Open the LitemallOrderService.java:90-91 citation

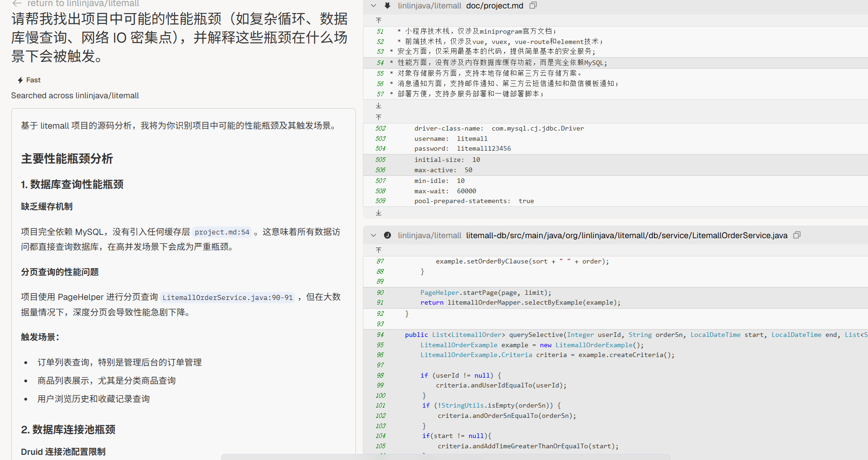point(228,298)
